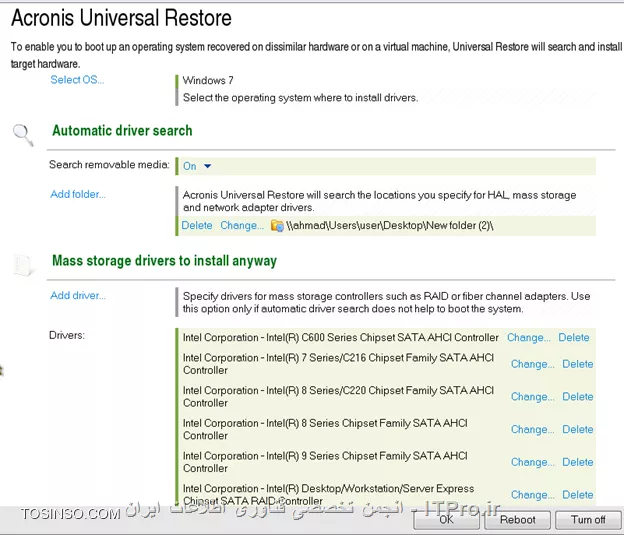Viewport: 624px width, 535px height.
Task: Click the \\ahmad\Users\user\Desktop\New folder (2)\ path
Action: point(390,226)
